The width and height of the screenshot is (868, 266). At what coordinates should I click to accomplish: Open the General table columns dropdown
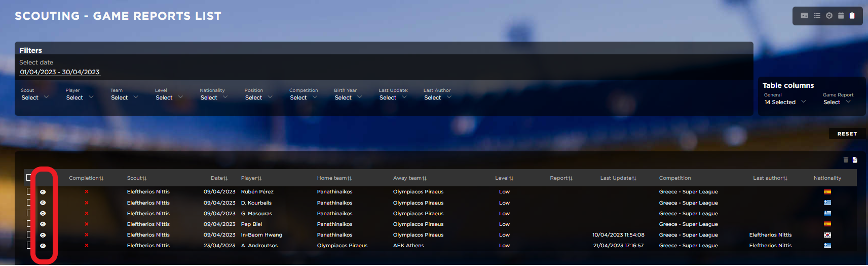[784, 102]
